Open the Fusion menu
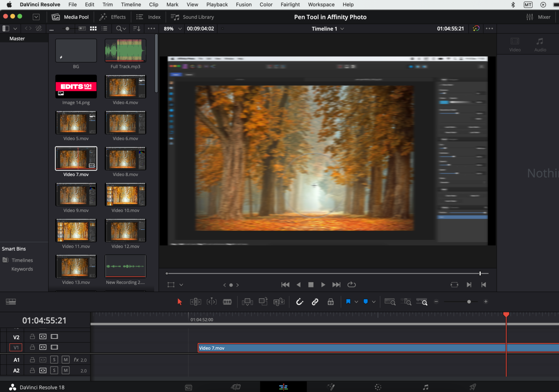 (244, 5)
